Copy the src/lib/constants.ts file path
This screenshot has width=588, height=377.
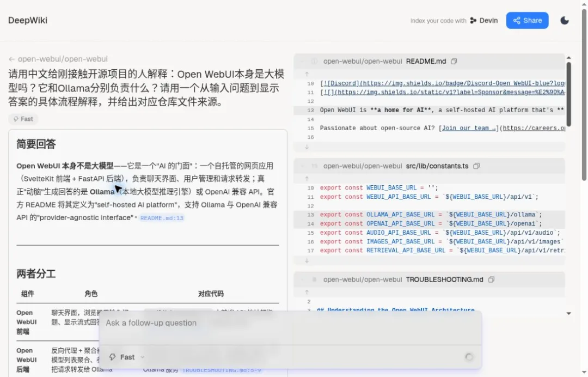(x=476, y=166)
